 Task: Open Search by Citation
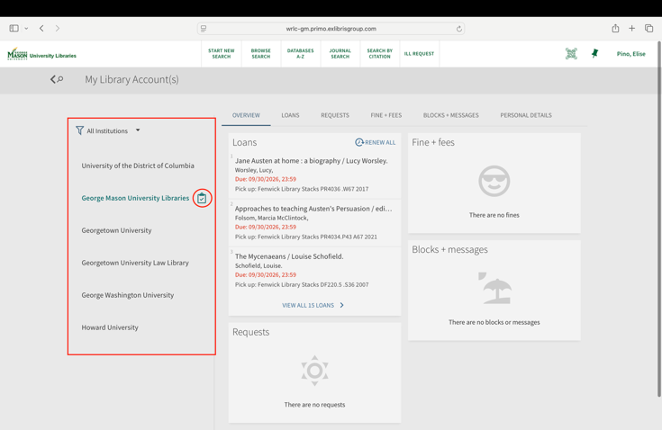[x=380, y=54]
